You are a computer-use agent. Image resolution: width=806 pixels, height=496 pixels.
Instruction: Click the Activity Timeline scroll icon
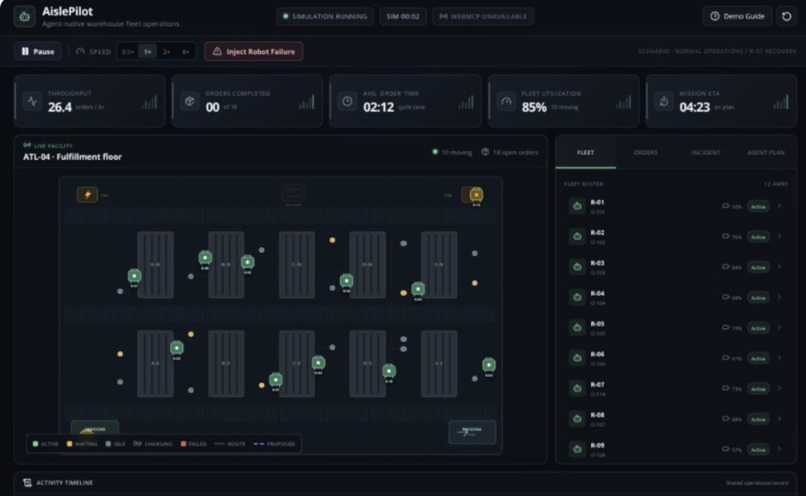click(27, 483)
